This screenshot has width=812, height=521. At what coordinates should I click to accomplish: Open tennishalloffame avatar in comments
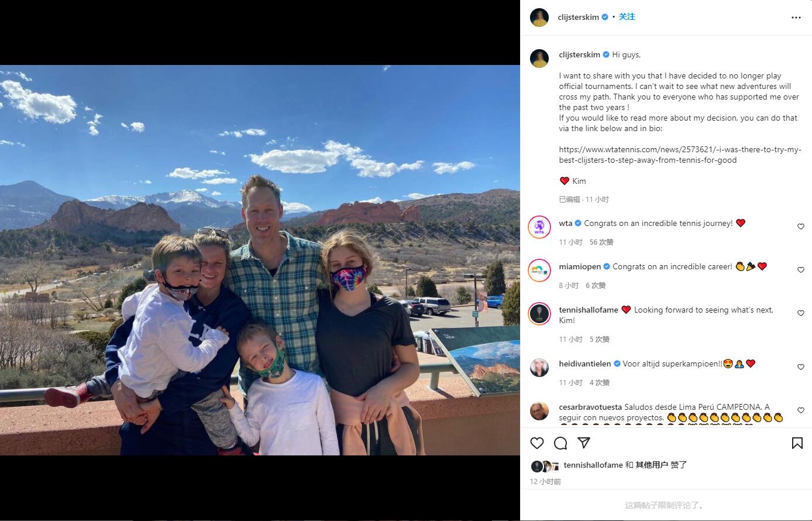[539, 313]
